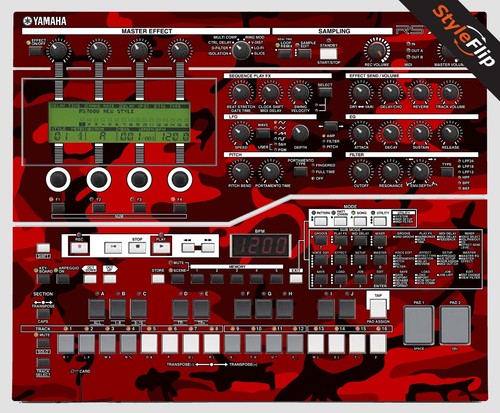Click the LFO destination AMP/FILTER/PITCH button
Image resolution: width=500 pixels, height=413 pixels.
point(331,126)
